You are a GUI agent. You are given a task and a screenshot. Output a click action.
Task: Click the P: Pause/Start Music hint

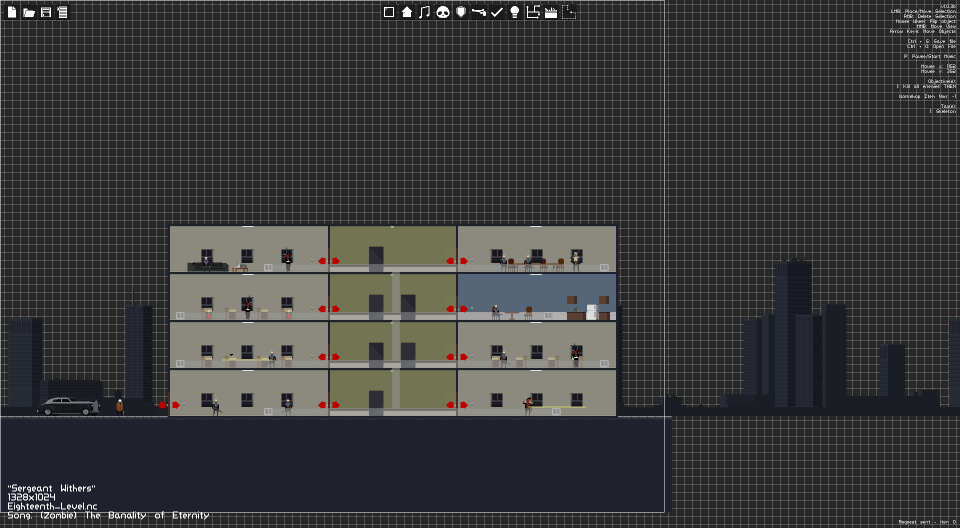[x=929, y=56]
